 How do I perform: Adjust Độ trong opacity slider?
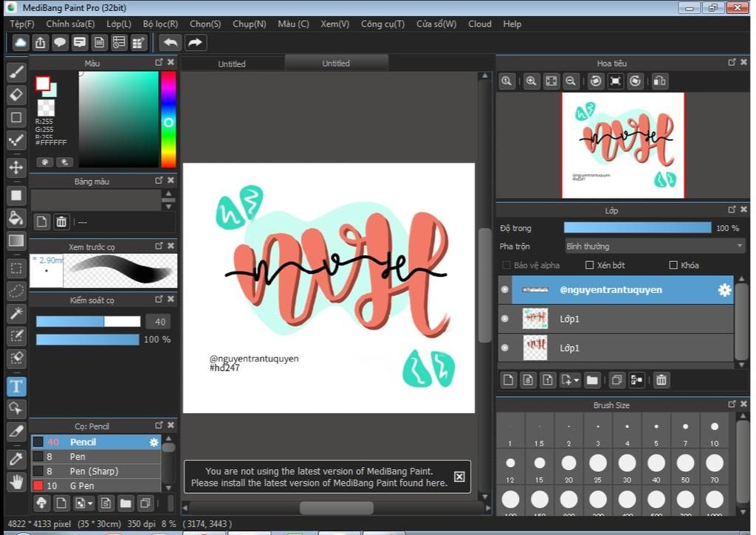637,228
